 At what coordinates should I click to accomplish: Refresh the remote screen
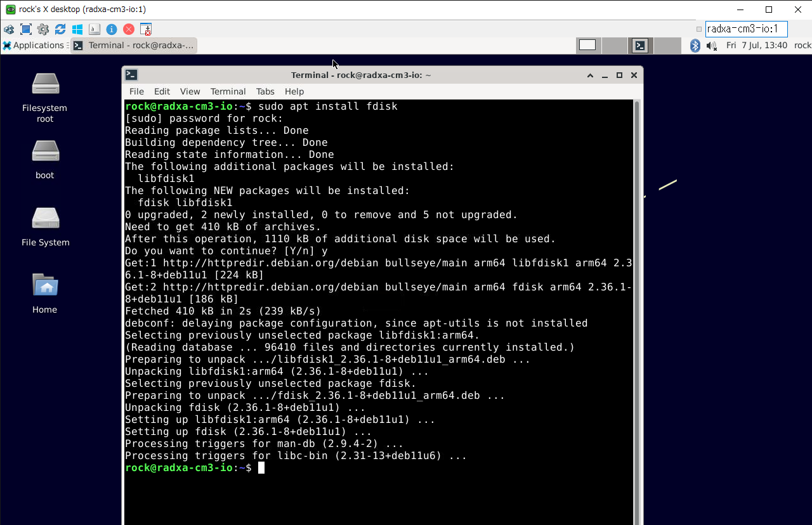click(x=60, y=29)
